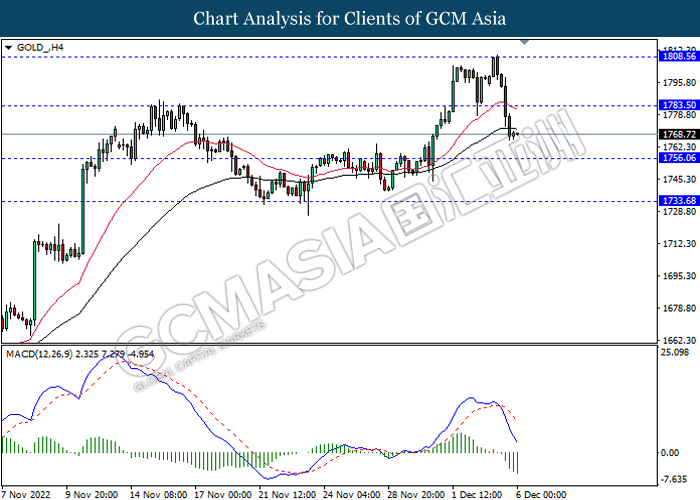Select the 1808.56 price level label
Viewport: 700px width, 500px height.
click(679, 56)
